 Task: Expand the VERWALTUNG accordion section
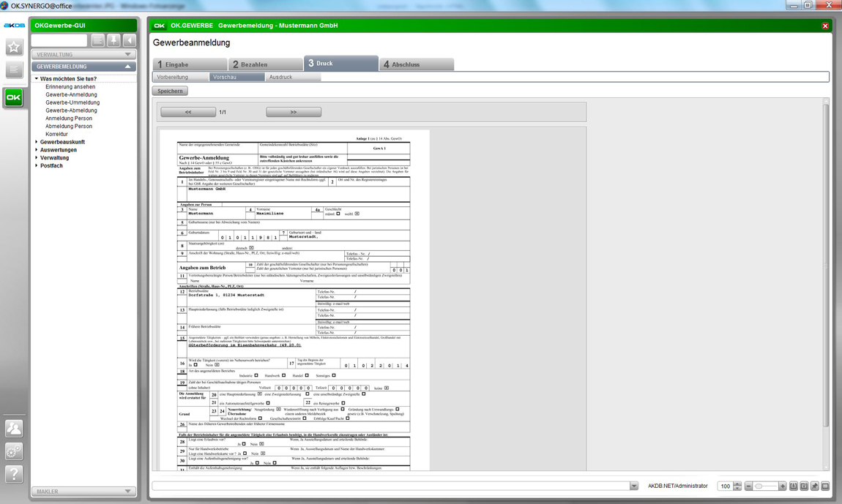(83, 55)
